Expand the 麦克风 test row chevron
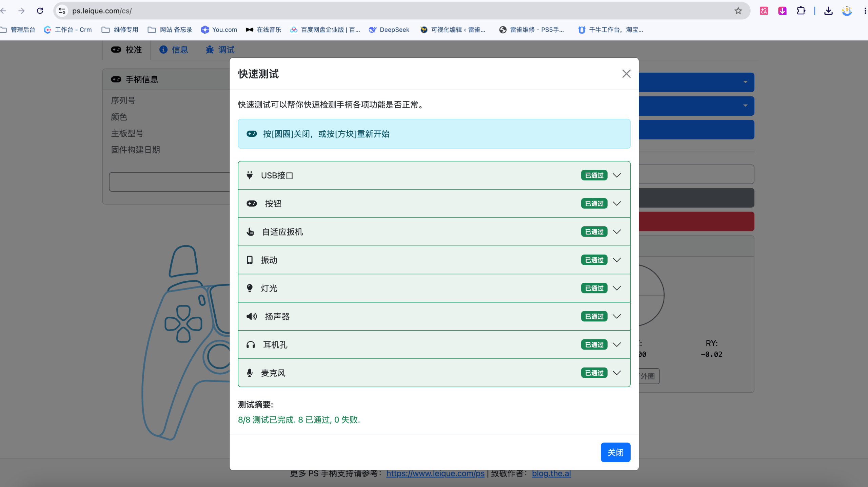Screen dimensions: 868x487 [x=617, y=373]
